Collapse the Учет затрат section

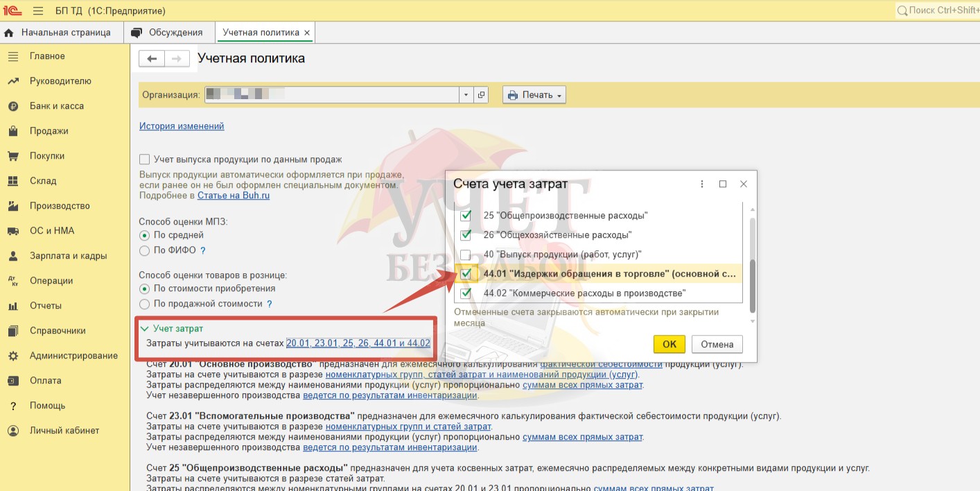(145, 329)
